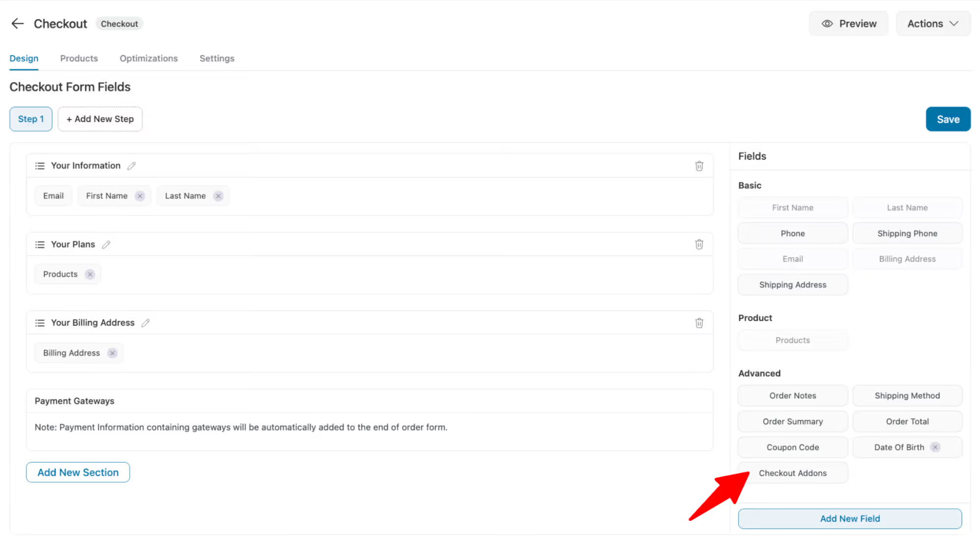Viewport: 980px width, 560px height.
Task: Switch to the Products tab
Action: [x=78, y=58]
